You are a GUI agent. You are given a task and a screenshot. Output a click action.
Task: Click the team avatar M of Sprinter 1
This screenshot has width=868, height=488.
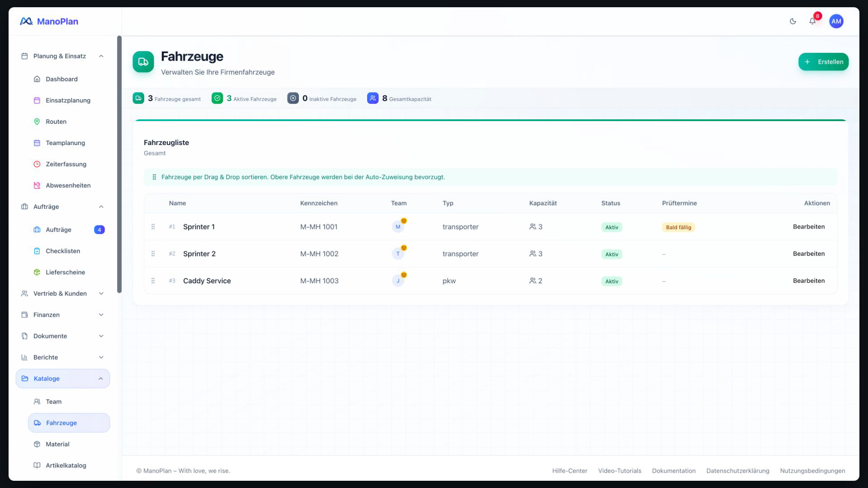398,227
